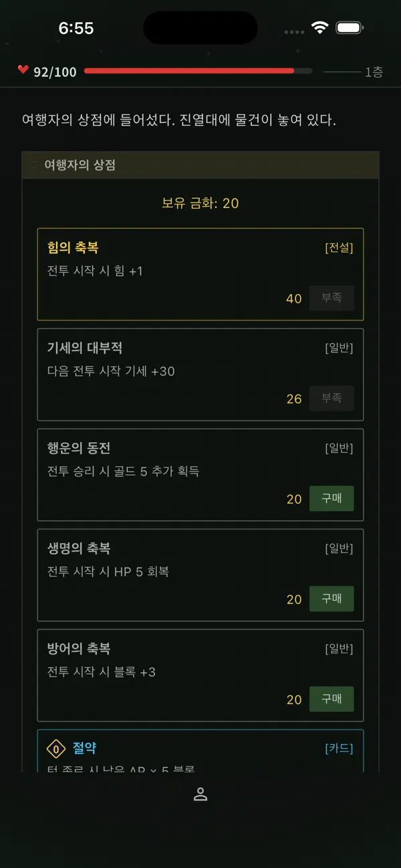The width and height of the screenshot is (401, 868).
Task: Click the zero-cost diamond icon on 절약 card
Action: pyautogui.click(x=56, y=749)
